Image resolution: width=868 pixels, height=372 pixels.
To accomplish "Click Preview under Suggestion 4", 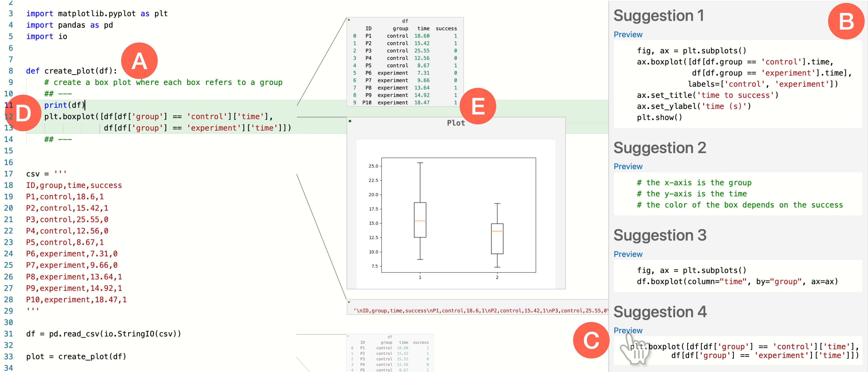I will [x=628, y=330].
